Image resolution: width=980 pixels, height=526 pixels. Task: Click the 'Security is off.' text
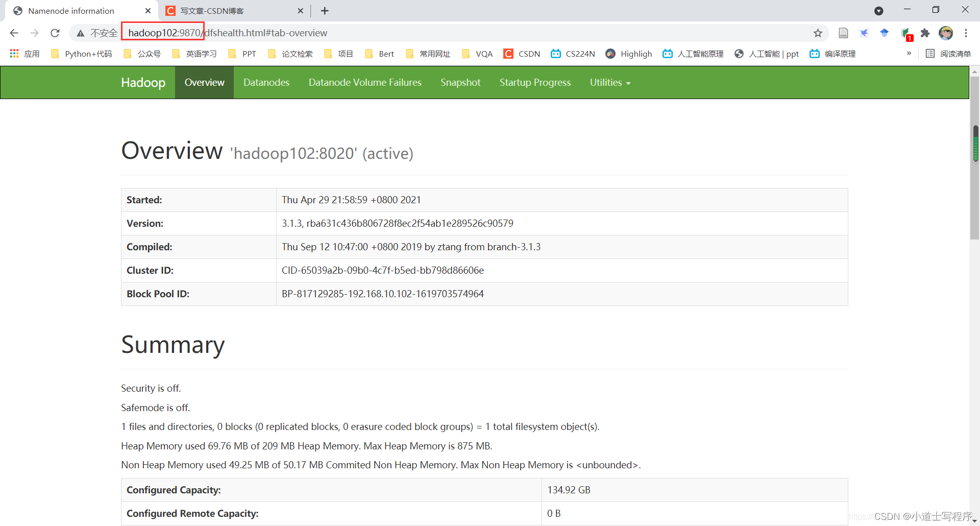[151, 388]
